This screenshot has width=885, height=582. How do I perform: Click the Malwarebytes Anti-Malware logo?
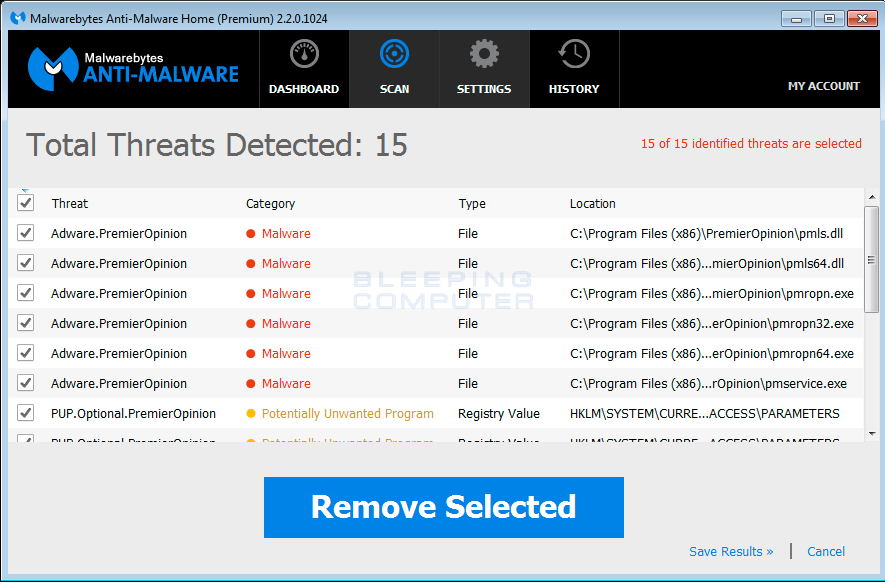coord(133,69)
